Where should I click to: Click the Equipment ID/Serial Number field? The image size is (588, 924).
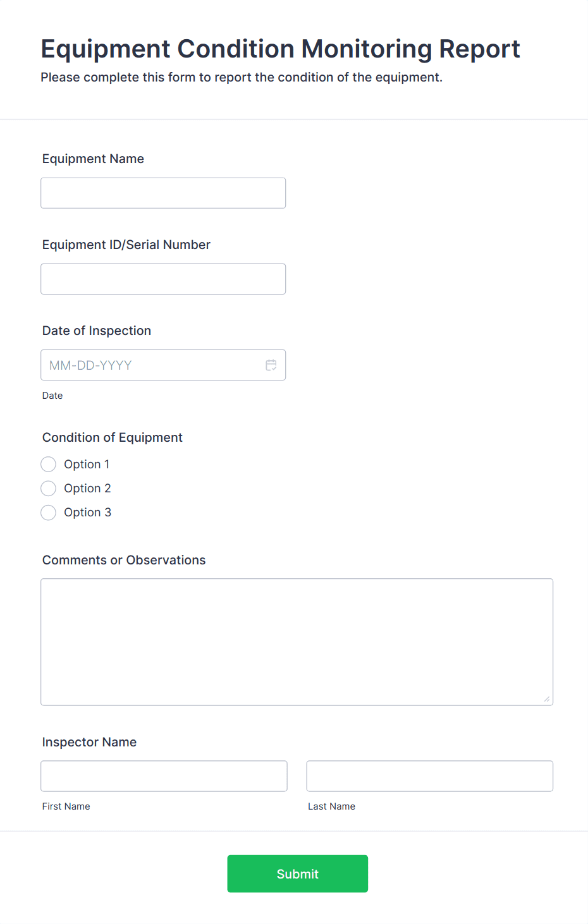[x=163, y=279]
